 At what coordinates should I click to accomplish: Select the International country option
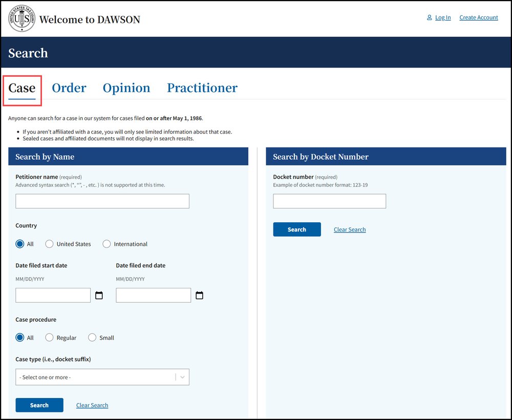click(x=106, y=244)
